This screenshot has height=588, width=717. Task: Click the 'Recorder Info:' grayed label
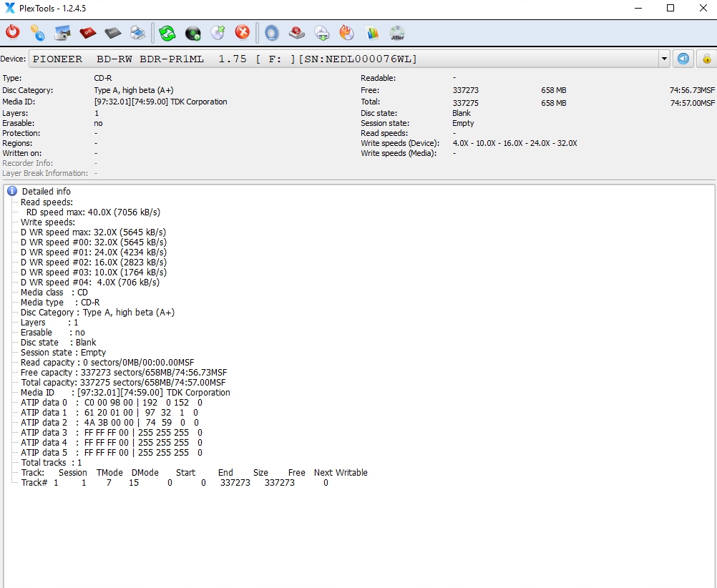[x=27, y=164]
